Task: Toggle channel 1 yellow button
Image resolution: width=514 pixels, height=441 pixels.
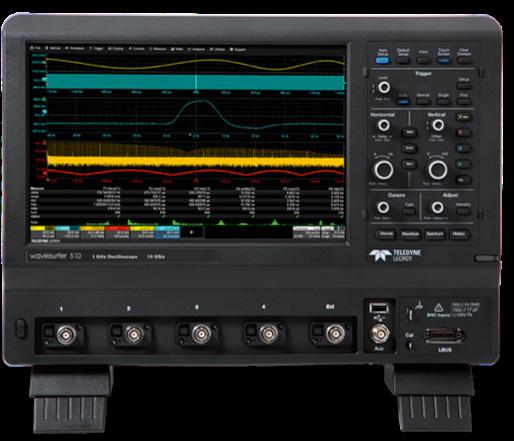Action: pos(464,117)
